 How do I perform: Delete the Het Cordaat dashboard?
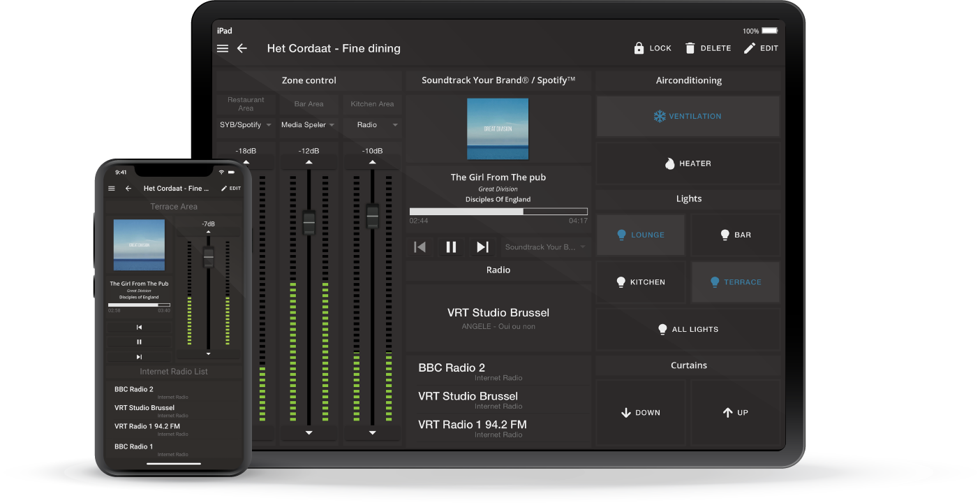(x=708, y=48)
